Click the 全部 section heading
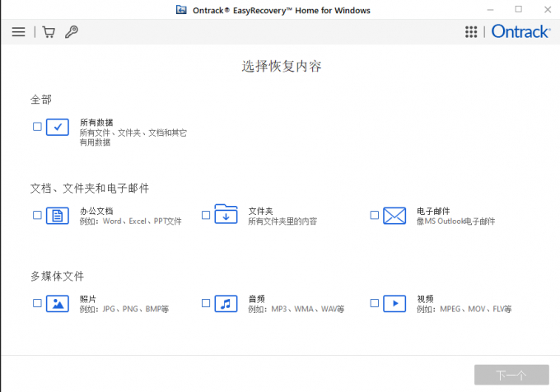Image resolution: width=560 pixels, height=392 pixels. pos(41,100)
